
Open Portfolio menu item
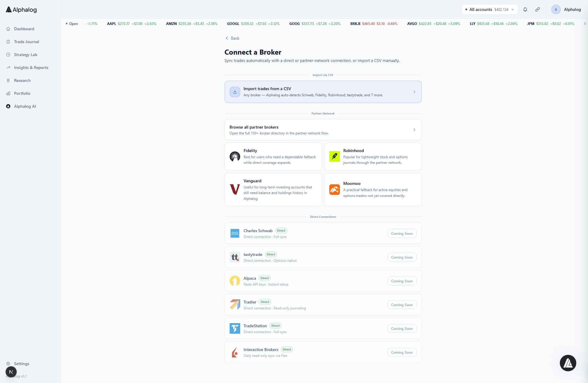(22, 93)
